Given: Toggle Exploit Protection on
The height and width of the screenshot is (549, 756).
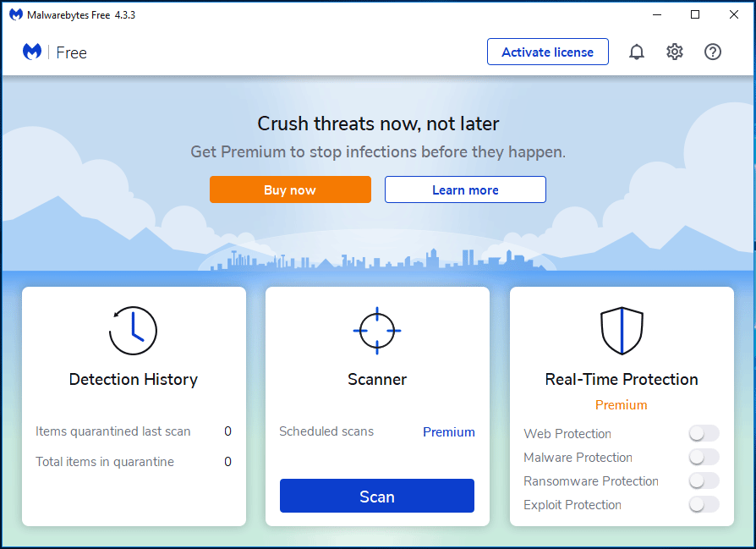Looking at the screenshot, I should tap(704, 504).
